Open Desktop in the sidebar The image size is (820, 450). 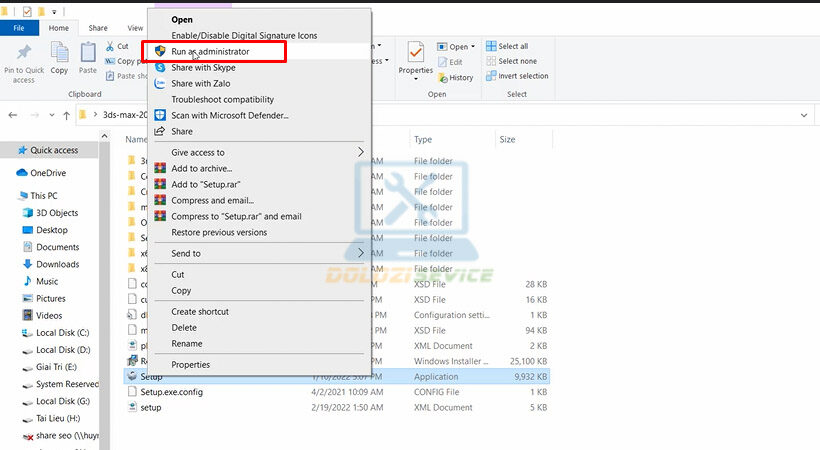tap(45, 230)
